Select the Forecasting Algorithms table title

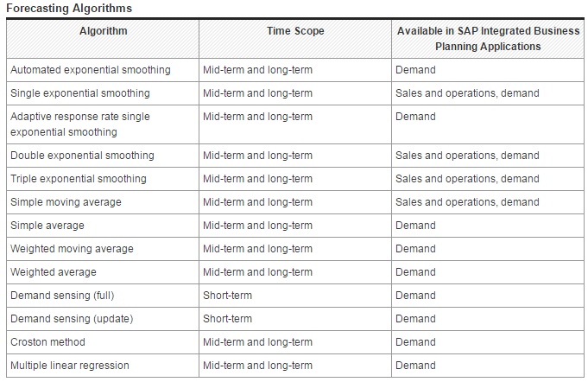click(69, 9)
